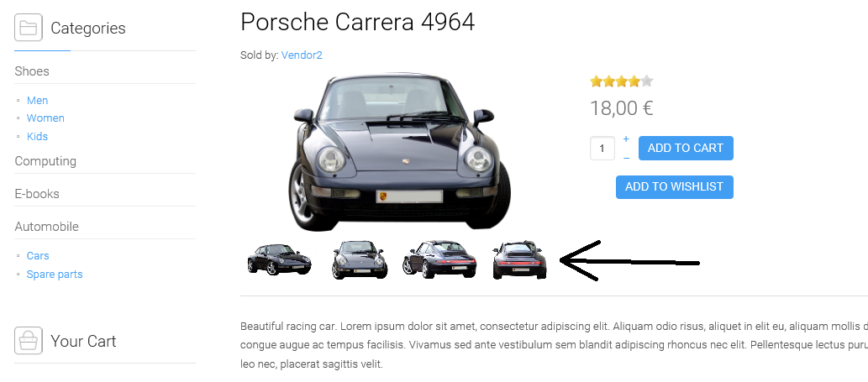Click the Add to Wishlist button
The width and height of the screenshot is (868, 382).
click(674, 187)
